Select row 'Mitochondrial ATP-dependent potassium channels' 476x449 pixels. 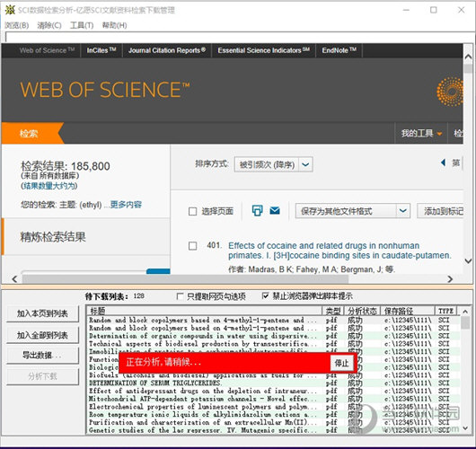pyautogui.click(x=273, y=399)
